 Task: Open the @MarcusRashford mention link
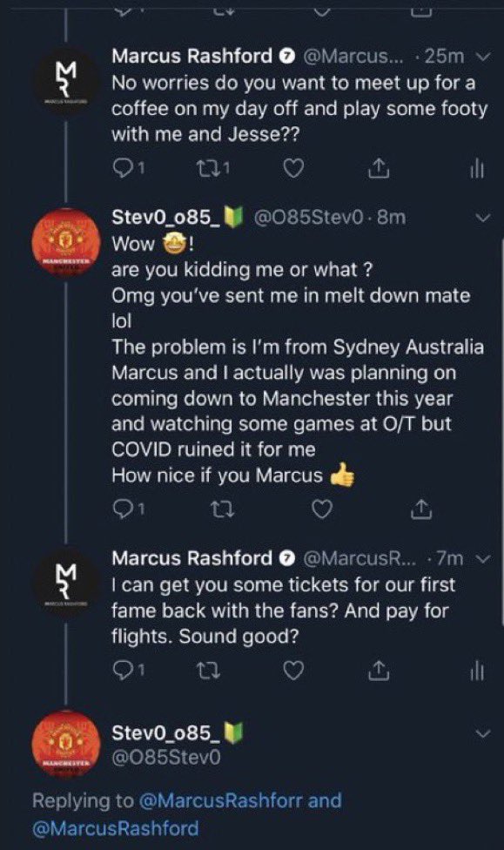116,828
